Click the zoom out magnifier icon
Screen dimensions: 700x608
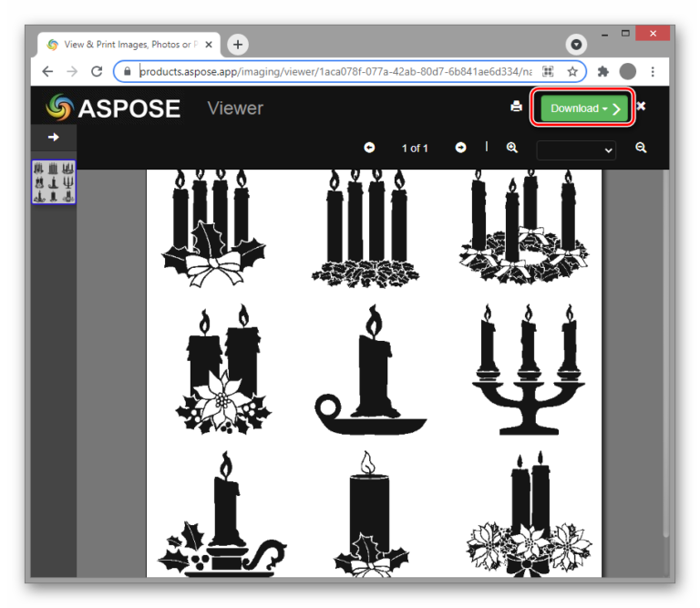click(x=641, y=148)
